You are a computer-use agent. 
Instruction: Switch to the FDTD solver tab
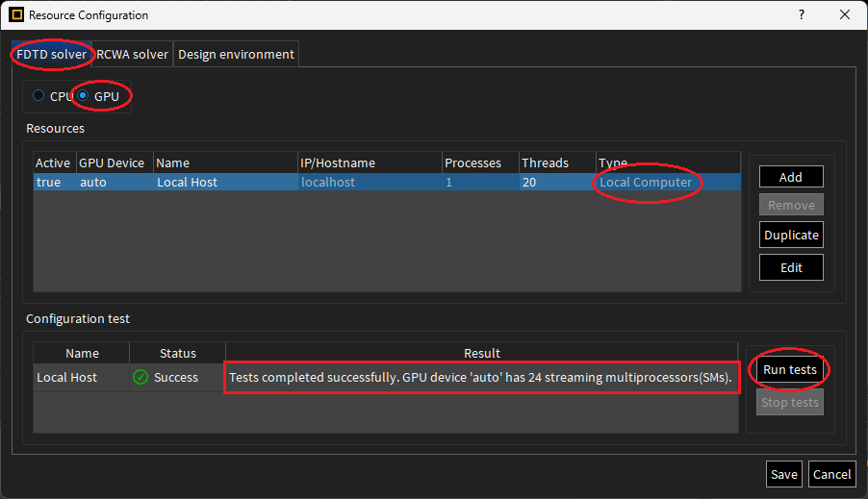[x=53, y=55]
